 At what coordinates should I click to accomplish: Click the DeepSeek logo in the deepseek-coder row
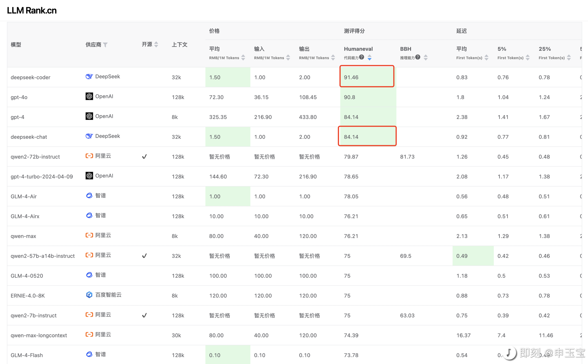coord(89,76)
